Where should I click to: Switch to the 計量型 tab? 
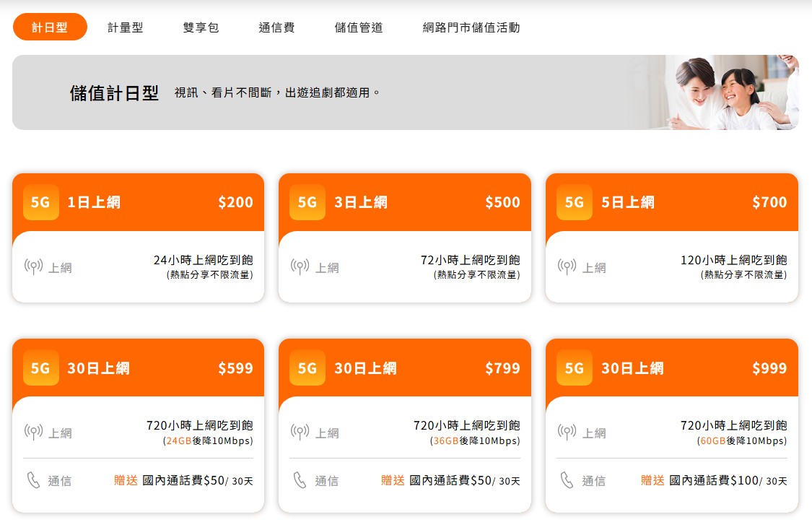[x=125, y=27]
